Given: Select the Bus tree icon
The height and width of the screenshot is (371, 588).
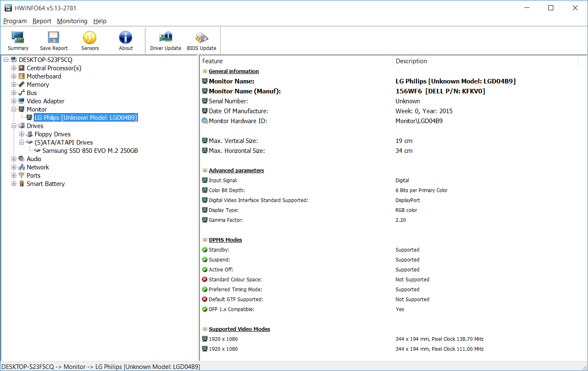Looking at the screenshot, I should coord(22,93).
